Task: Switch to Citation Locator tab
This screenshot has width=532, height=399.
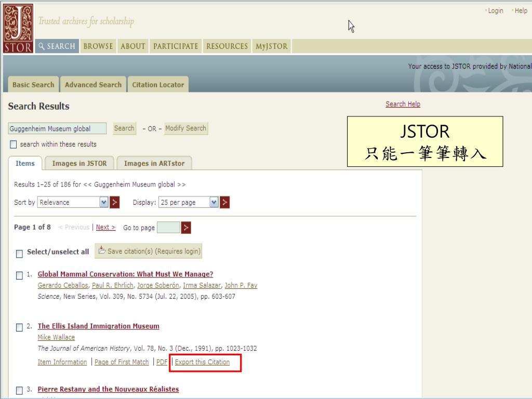Action: tap(158, 85)
